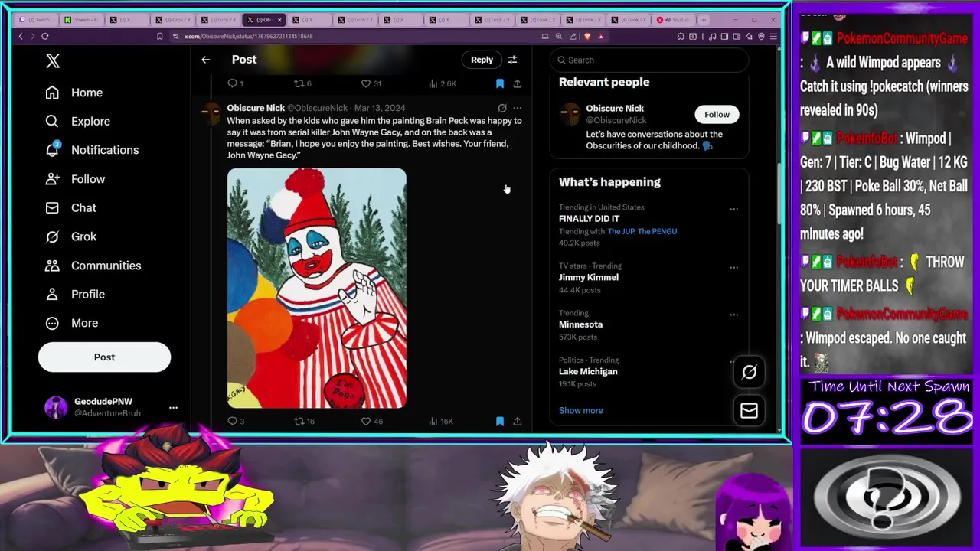Click Grok icon on Obiscure Nick's post
The height and width of the screenshot is (551, 980).
pos(501,108)
